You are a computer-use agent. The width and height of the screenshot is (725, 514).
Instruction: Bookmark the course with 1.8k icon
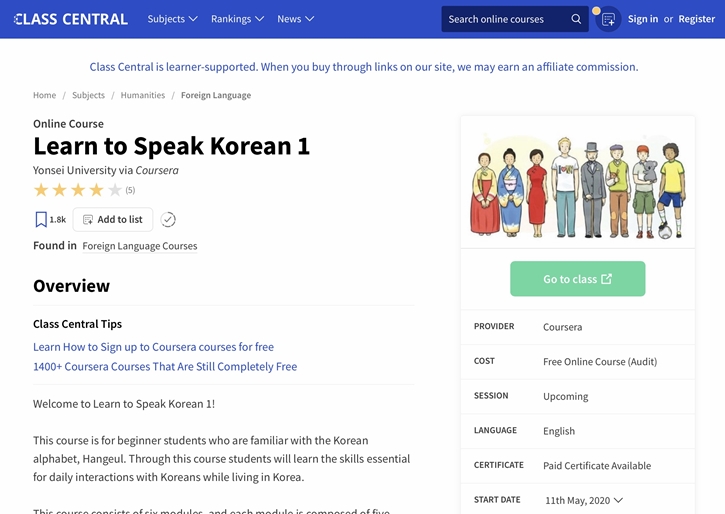coord(50,220)
